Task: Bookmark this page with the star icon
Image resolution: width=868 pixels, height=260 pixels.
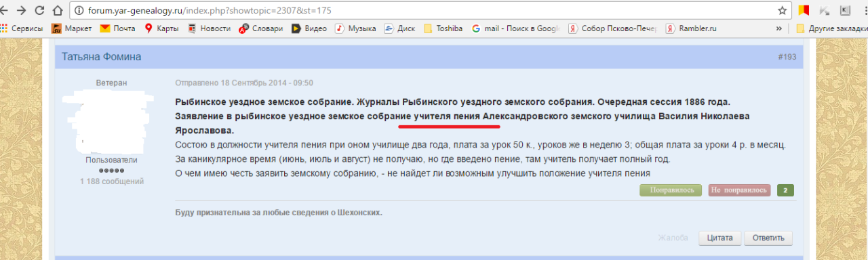Action: point(782,11)
